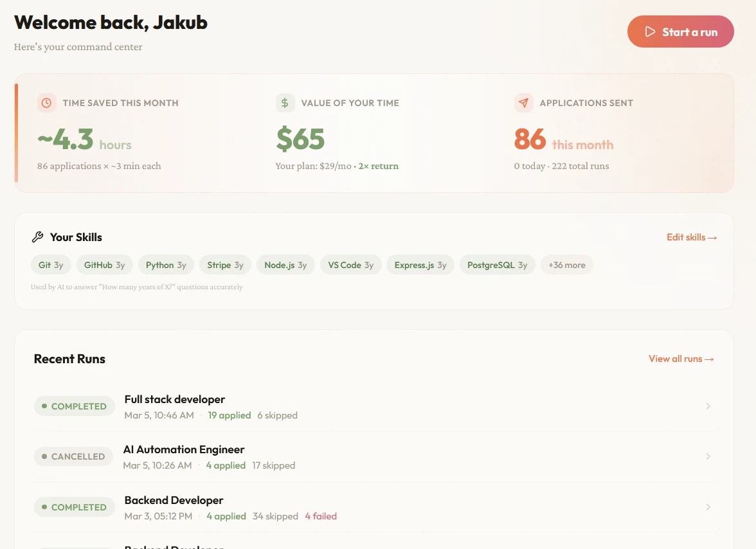This screenshot has width=756, height=549.
Task: Open Backend Developer run details chevron
Action: 708,507
